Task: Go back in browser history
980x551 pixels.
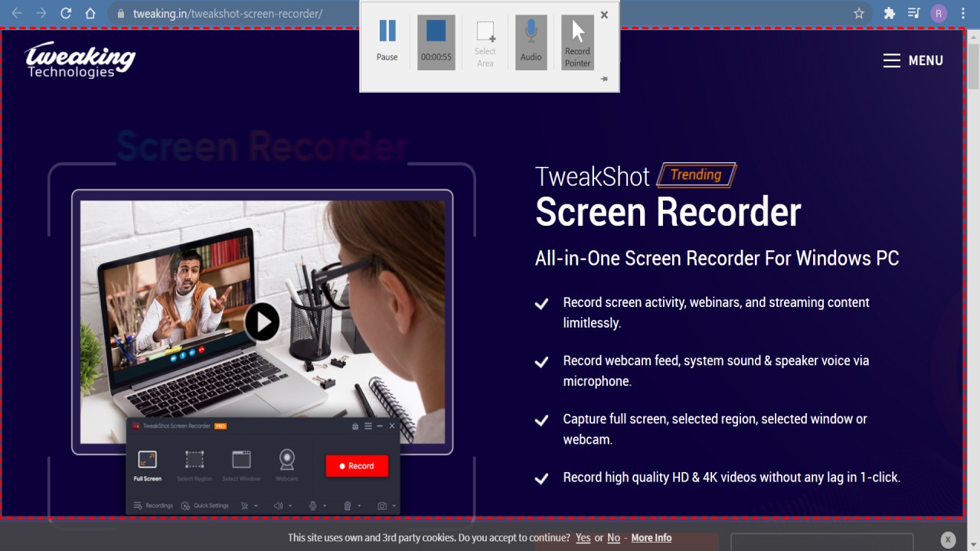Action: 17,14
